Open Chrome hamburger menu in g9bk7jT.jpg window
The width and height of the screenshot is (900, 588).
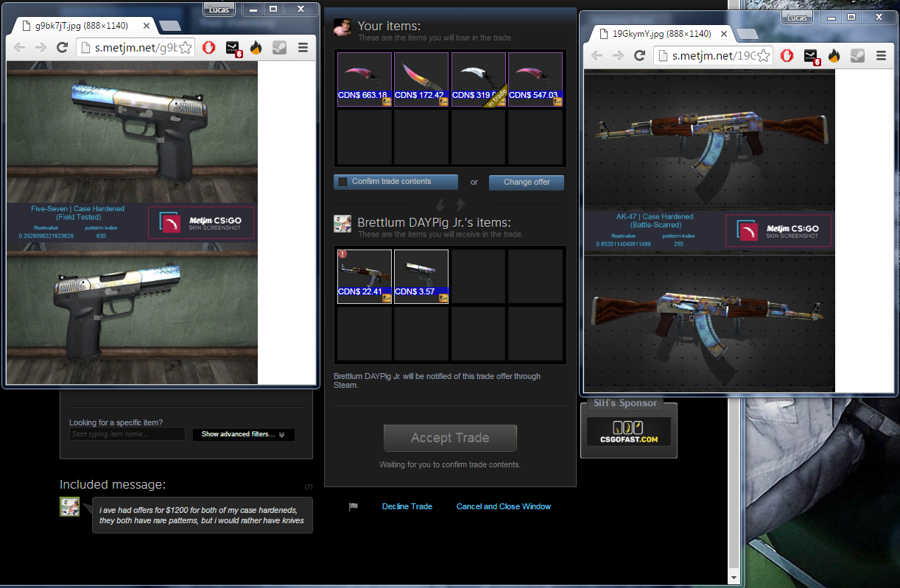[303, 47]
